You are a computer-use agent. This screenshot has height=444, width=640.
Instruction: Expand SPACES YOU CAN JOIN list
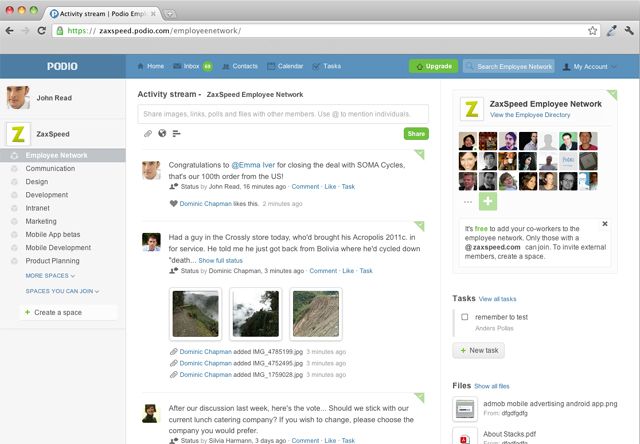62,291
